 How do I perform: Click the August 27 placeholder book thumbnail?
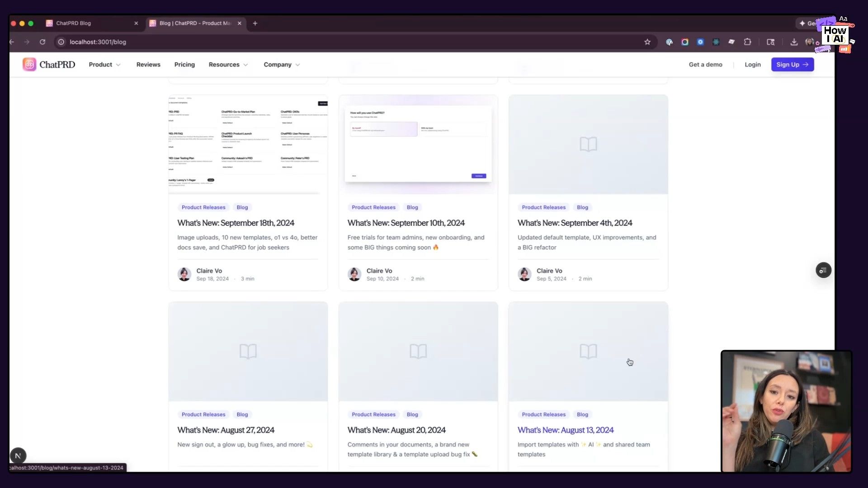248,352
